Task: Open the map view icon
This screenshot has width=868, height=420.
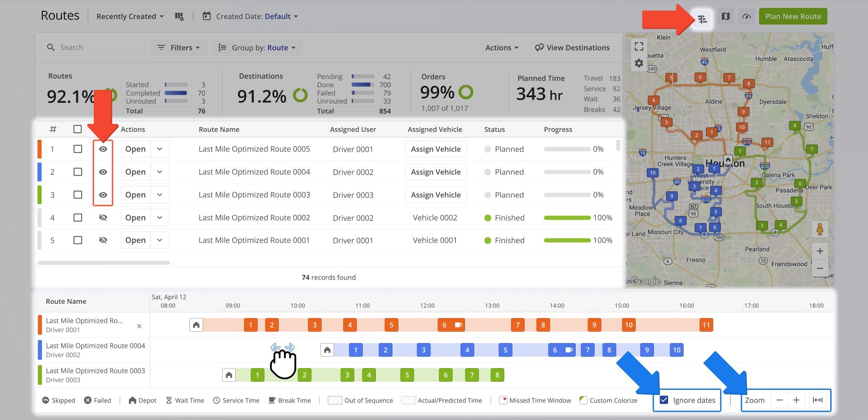Action: (726, 17)
